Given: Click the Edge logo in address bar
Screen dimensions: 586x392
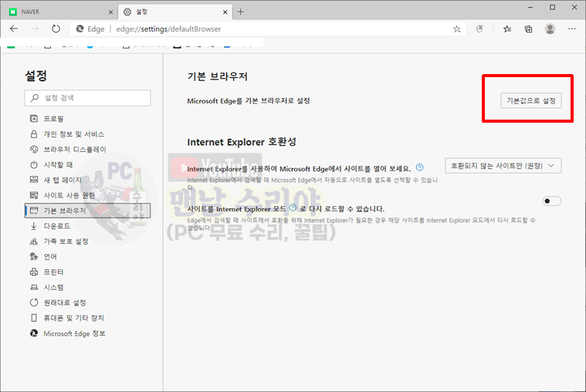Looking at the screenshot, I should (x=80, y=29).
